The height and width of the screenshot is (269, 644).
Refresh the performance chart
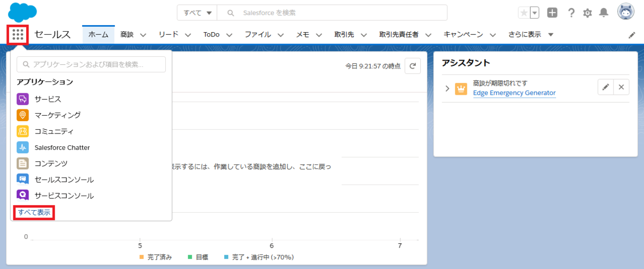(412, 66)
